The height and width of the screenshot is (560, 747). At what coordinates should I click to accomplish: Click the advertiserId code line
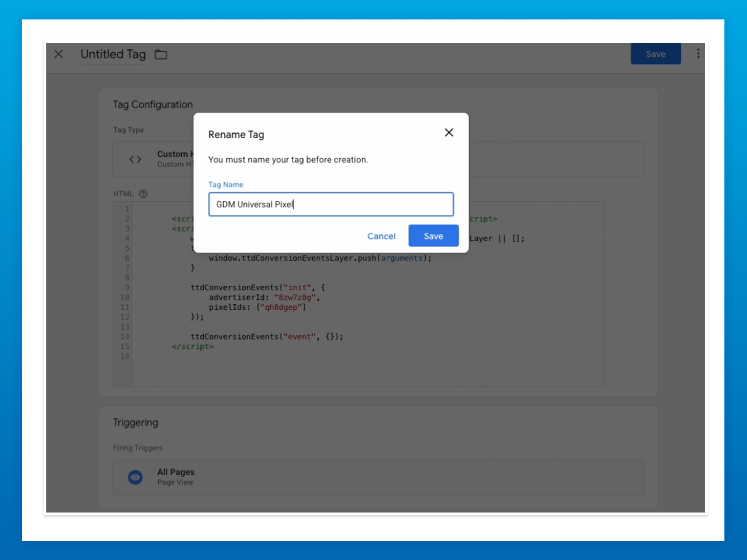pos(264,298)
